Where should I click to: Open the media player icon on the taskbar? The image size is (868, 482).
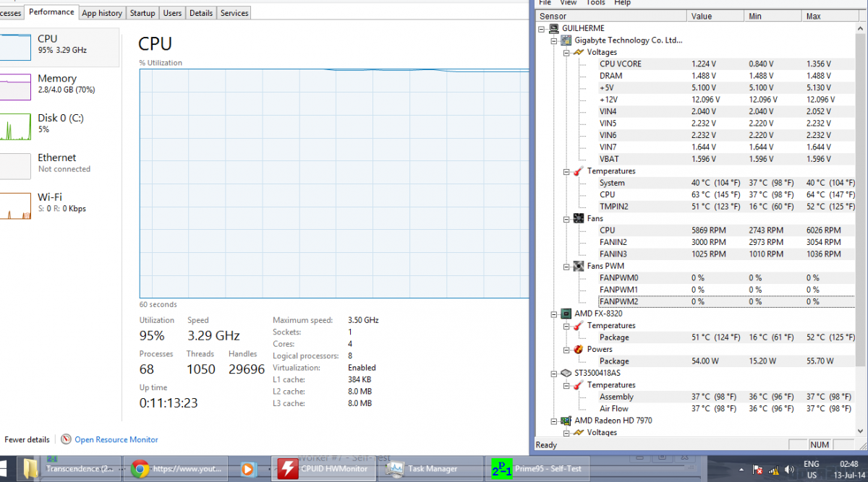[x=247, y=469]
